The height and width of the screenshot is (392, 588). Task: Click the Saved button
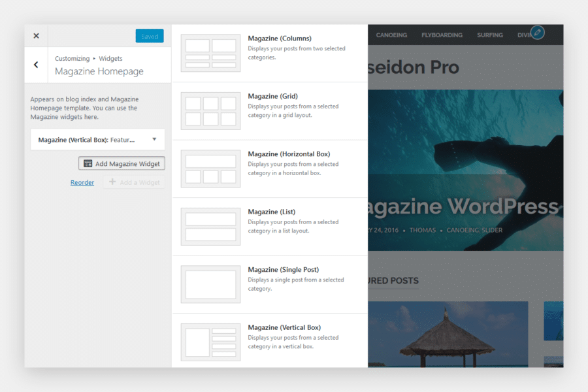(x=150, y=36)
